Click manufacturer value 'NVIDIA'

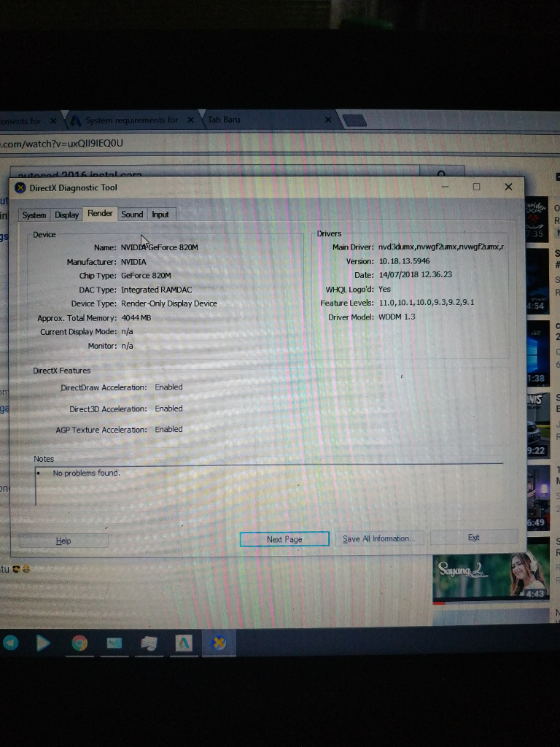[x=133, y=262]
